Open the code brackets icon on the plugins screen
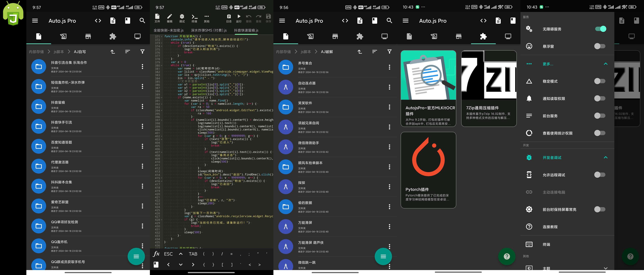This screenshot has height=275, width=644. [483, 21]
